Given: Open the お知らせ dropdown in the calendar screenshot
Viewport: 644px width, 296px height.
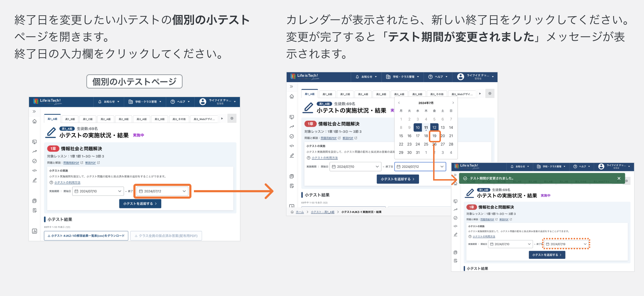Looking at the screenshot, I should point(366,77).
